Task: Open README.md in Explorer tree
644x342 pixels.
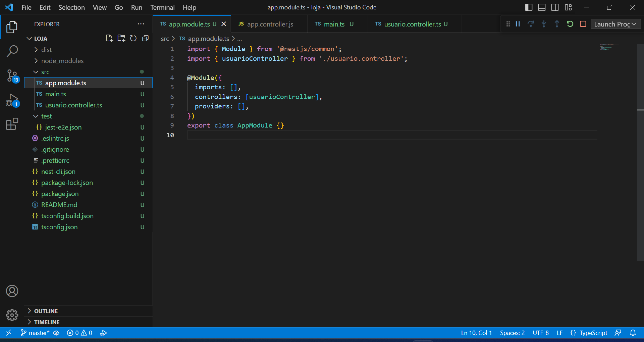Action: pyautogui.click(x=89, y=205)
